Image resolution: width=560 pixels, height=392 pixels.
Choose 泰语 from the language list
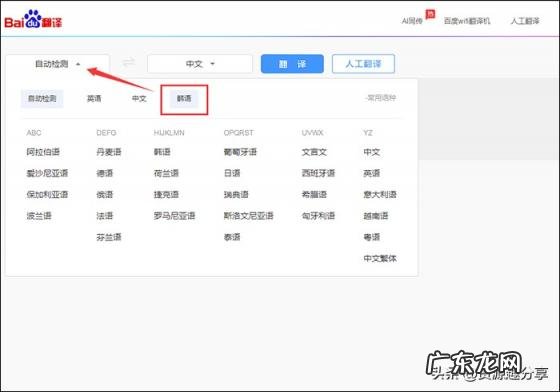[232, 237]
